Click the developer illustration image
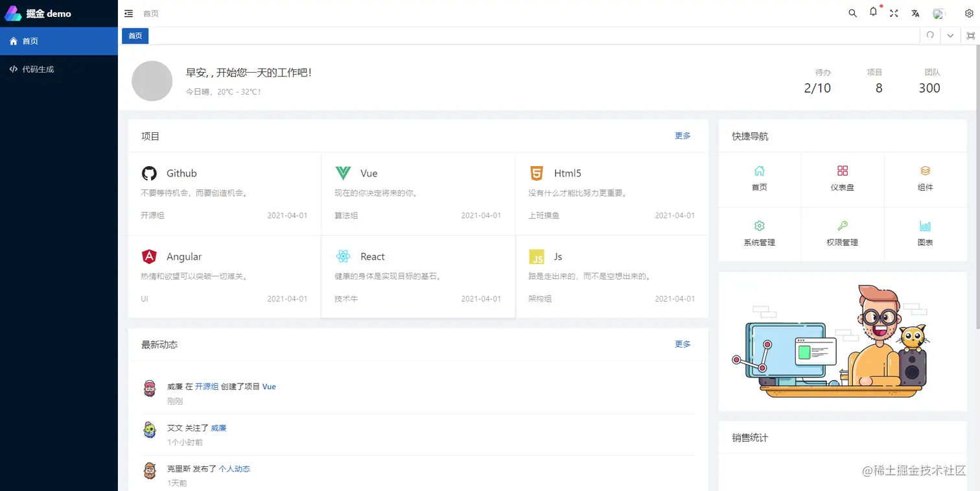The height and width of the screenshot is (491, 980). pos(843,341)
